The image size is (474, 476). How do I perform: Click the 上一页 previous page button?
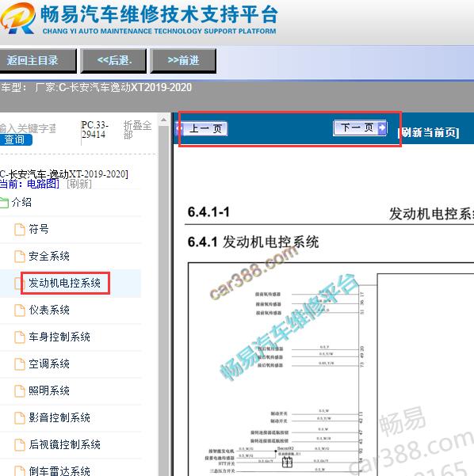202,129
